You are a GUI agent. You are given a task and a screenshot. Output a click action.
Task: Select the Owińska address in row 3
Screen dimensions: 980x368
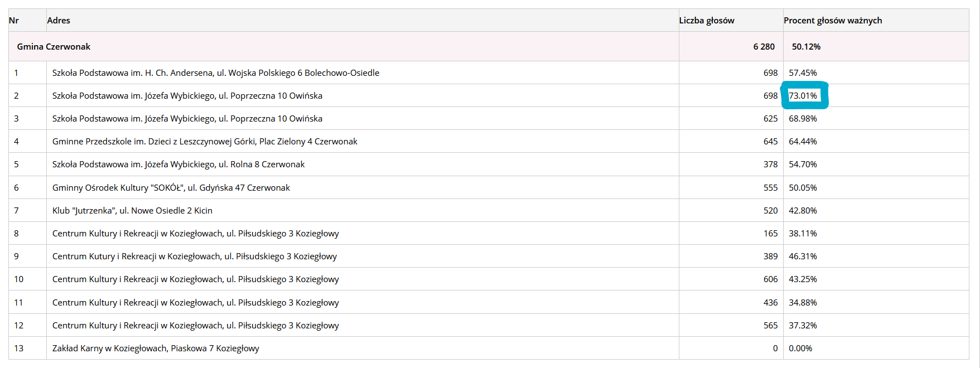coord(187,119)
